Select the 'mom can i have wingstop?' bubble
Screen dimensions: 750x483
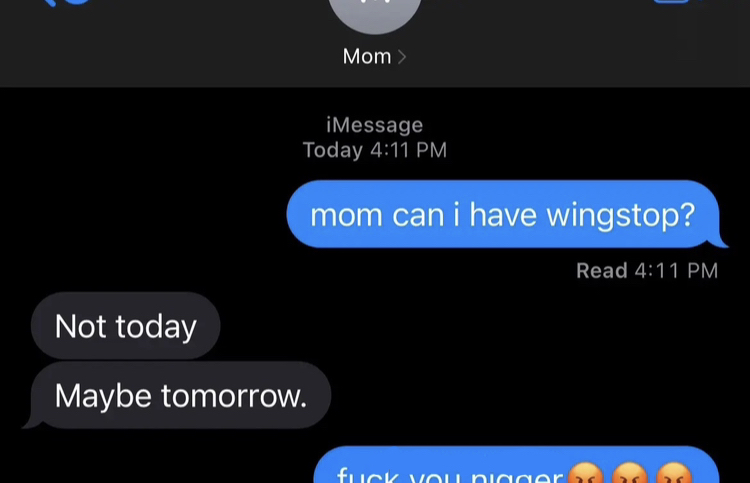pos(503,214)
